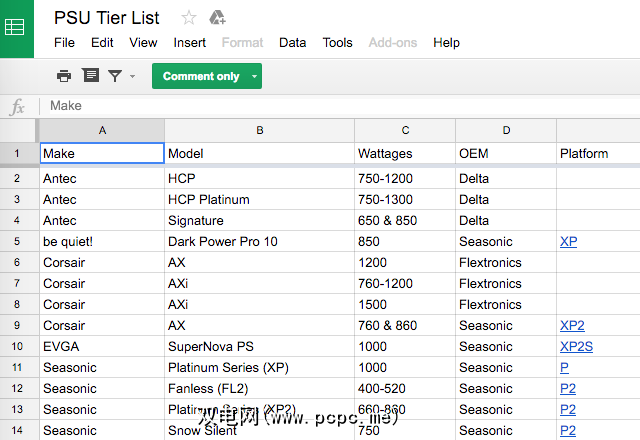Screen dimensions: 640x440
Task: Click the Google Sheets home icon
Action: click(x=16, y=27)
